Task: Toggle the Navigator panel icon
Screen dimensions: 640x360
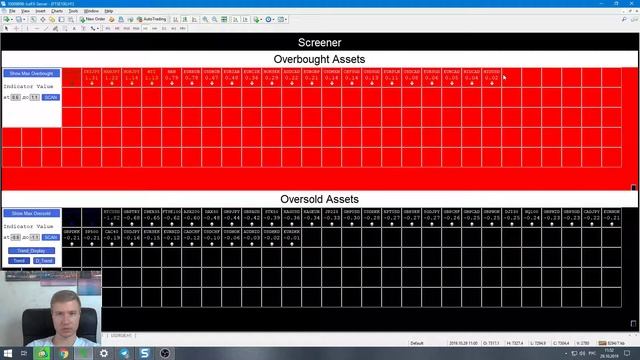Action: click(52, 19)
